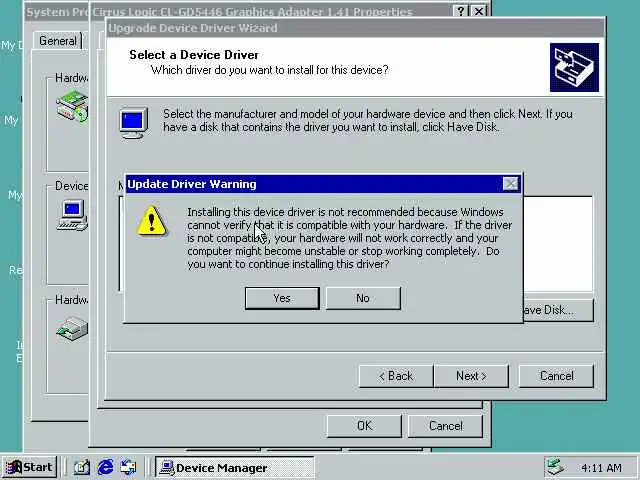
Task: Click the yellow warning triangle icon
Action: 151,221
